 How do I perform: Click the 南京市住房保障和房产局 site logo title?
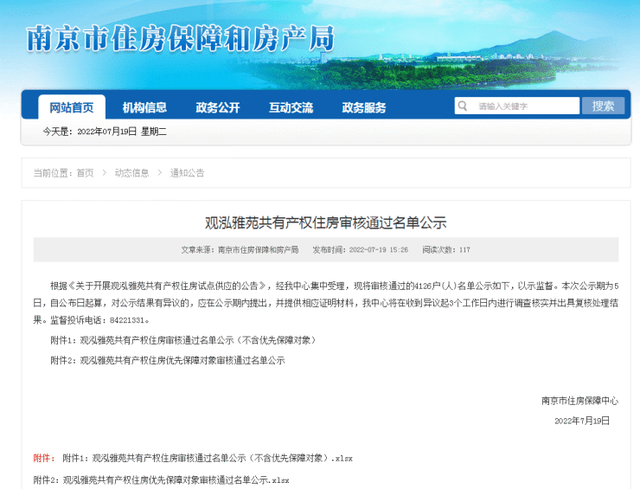[x=180, y=38]
